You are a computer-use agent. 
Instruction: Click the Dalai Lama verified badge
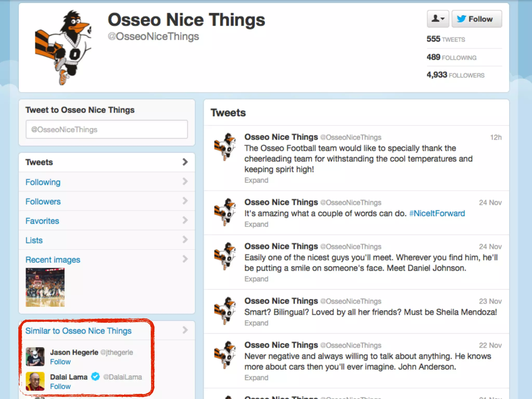(95, 376)
